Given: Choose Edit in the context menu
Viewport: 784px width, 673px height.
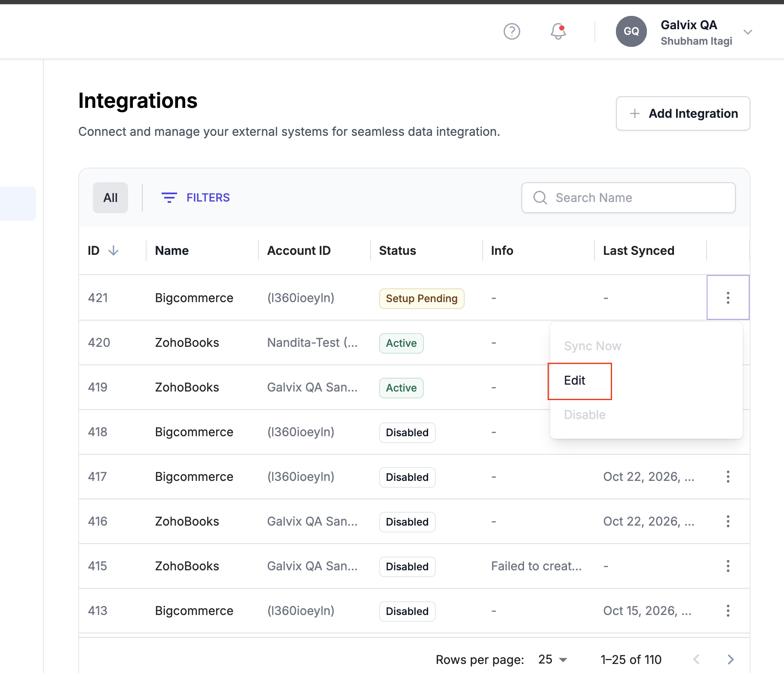Looking at the screenshot, I should click(575, 380).
